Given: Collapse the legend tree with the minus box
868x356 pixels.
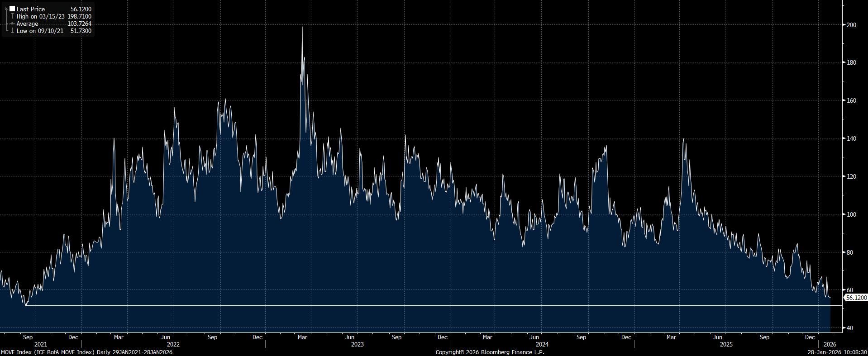Looking at the screenshot, I should pyautogui.click(x=6, y=9).
